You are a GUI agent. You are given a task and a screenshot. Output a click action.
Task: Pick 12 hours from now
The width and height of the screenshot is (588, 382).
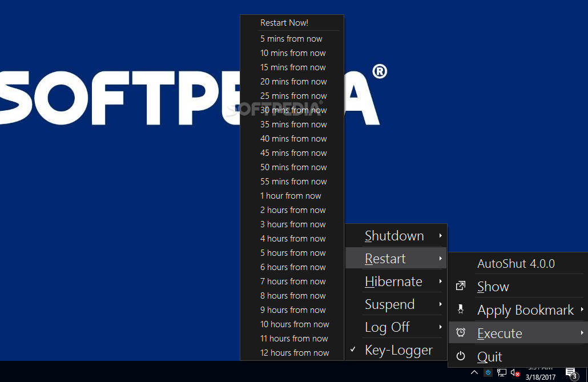(292, 352)
